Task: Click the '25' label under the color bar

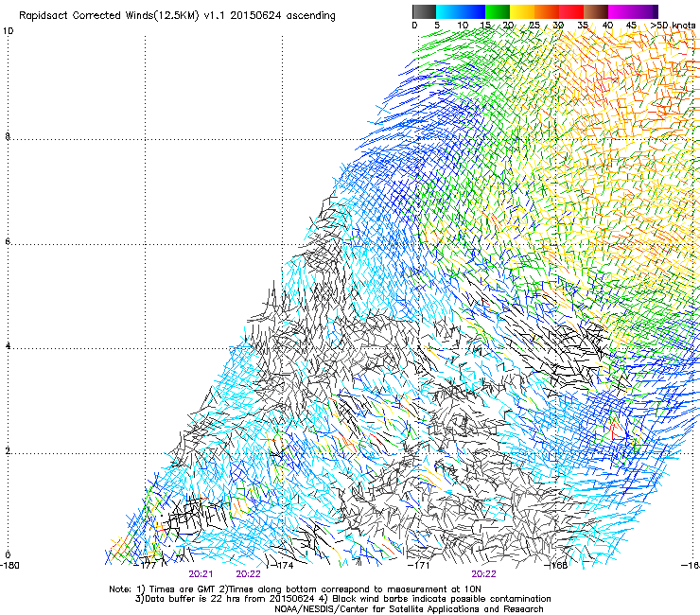Action: point(534,26)
